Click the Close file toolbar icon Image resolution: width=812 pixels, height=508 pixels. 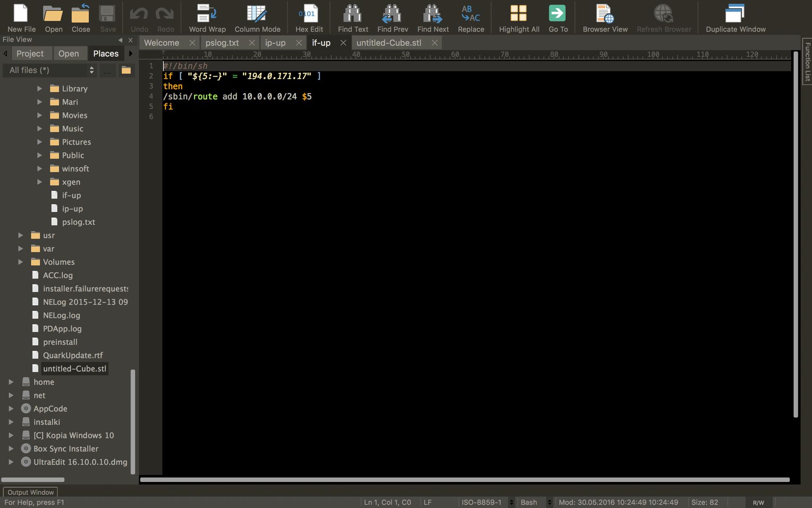81,18
